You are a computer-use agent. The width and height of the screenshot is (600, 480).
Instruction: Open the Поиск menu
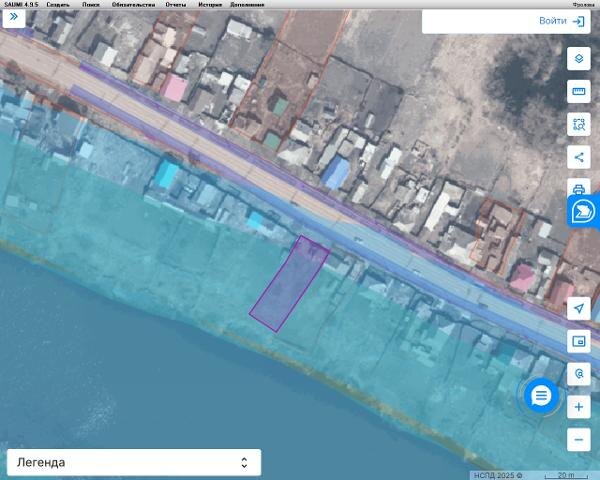click(x=91, y=5)
